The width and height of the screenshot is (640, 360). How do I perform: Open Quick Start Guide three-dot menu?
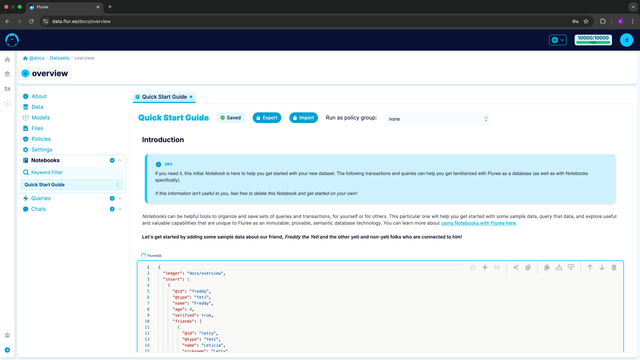(x=118, y=184)
